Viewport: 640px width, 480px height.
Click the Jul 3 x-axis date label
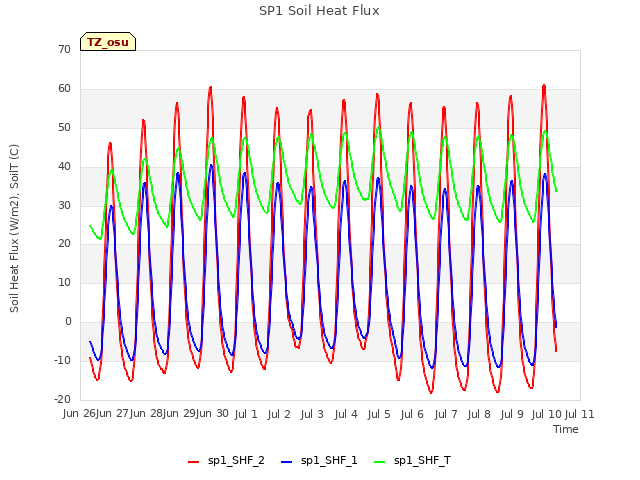point(312,414)
